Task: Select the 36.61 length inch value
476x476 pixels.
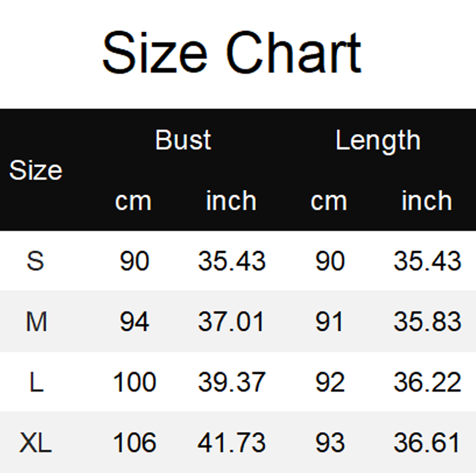Action: [427, 443]
